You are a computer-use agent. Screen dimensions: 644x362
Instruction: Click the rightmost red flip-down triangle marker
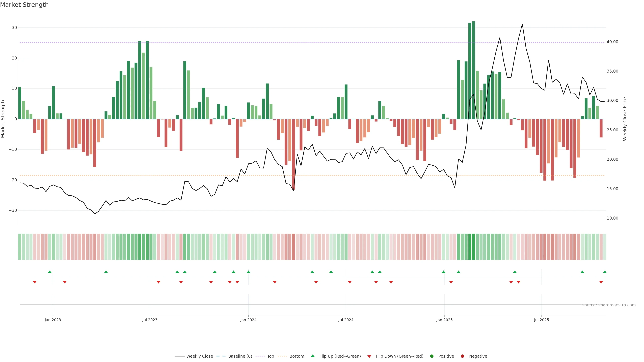601,282
